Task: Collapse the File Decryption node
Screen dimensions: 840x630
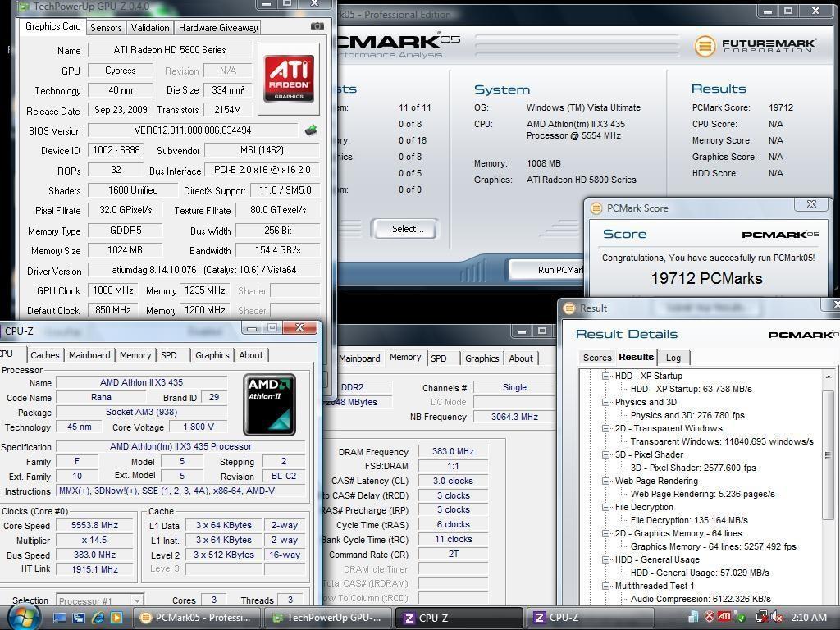Action: (x=606, y=507)
